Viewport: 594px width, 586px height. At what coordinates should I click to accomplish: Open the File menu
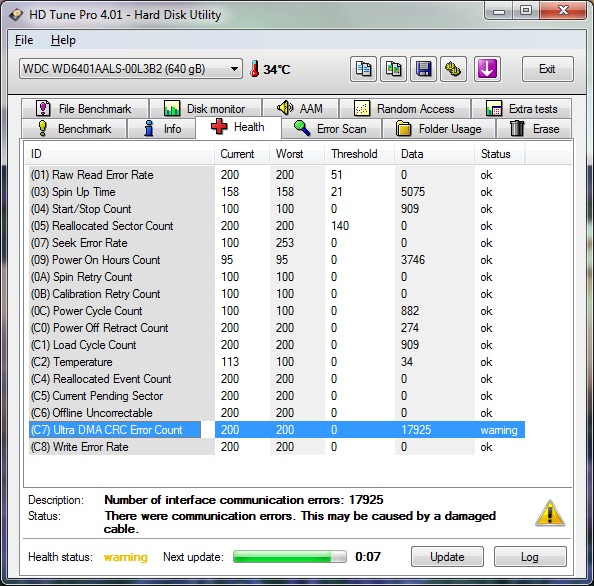point(24,40)
